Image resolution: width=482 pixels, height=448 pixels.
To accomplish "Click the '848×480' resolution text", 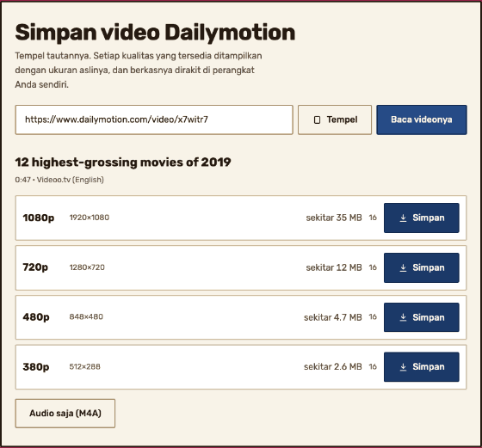I will click(86, 316).
